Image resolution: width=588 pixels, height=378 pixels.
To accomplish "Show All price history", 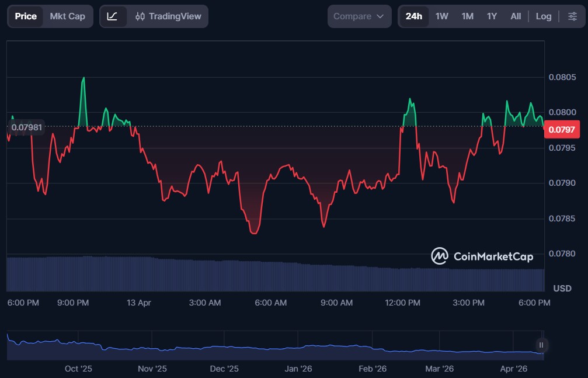I will click(516, 16).
